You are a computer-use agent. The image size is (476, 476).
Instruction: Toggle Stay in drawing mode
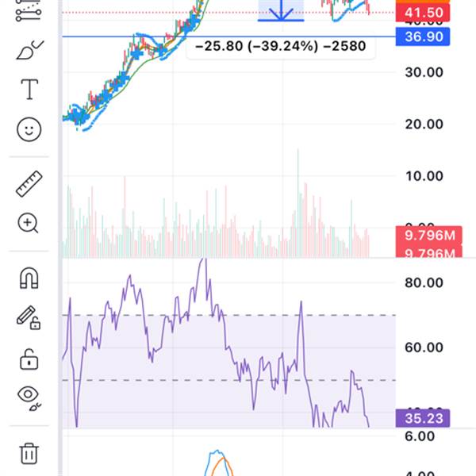click(x=29, y=318)
